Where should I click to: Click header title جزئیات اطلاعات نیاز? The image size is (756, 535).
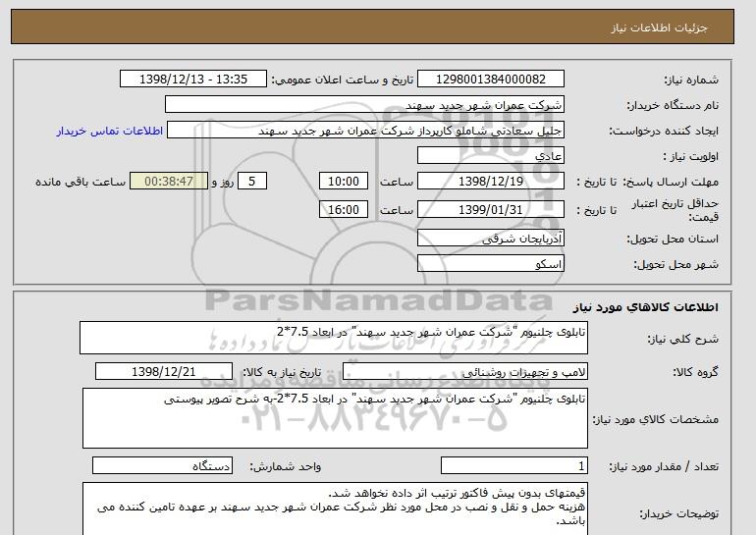click(659, 27)
